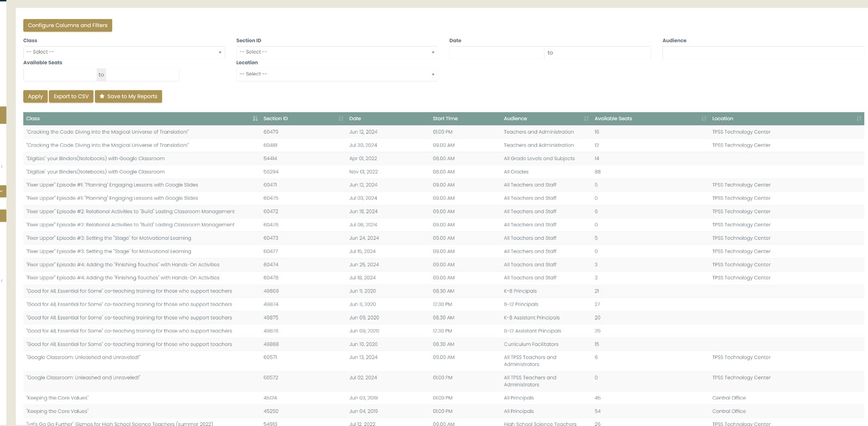Image resolution: width=868 pixels, height=426 pixels.
Task: Click section ID 45124 cell
Action: pos(270,398)
